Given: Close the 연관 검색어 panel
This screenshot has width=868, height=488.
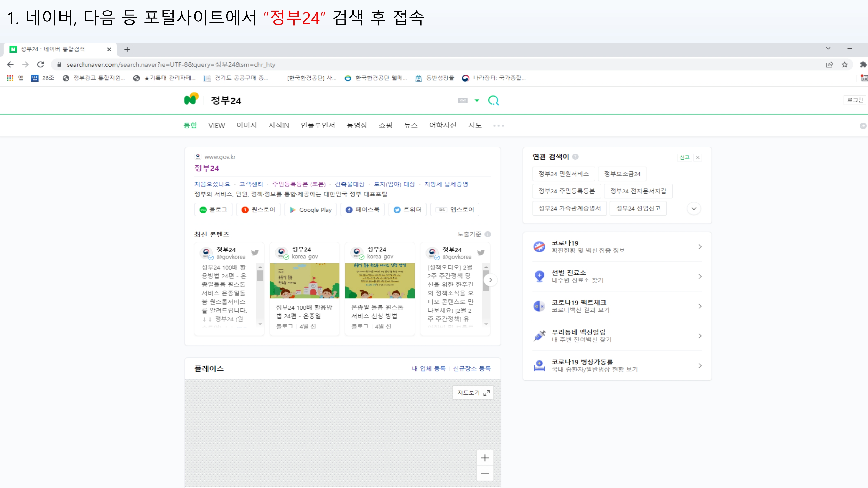Looking at the screenshot, I should pyautogui.click(x=698, y=157).
